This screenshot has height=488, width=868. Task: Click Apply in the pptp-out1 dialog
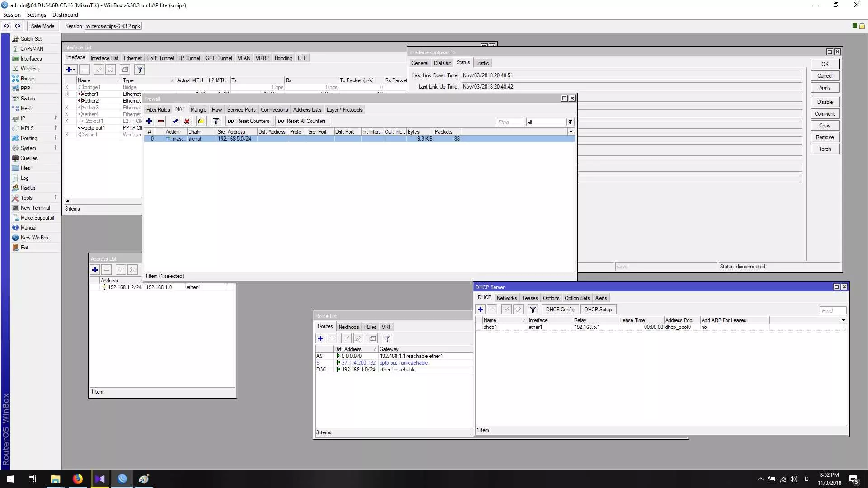click(825, 88)
